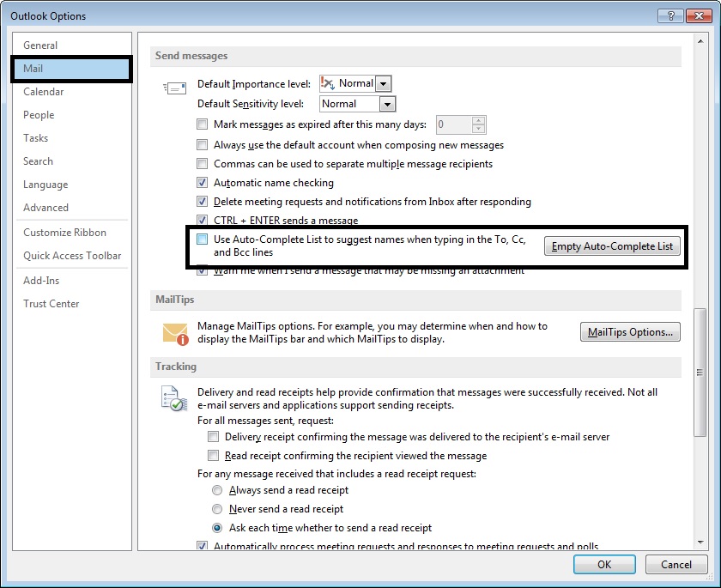Viewport: 721px width, 588px height.
Task: Click the vertical scrollbar thumb
Action: tap(700, 372)
